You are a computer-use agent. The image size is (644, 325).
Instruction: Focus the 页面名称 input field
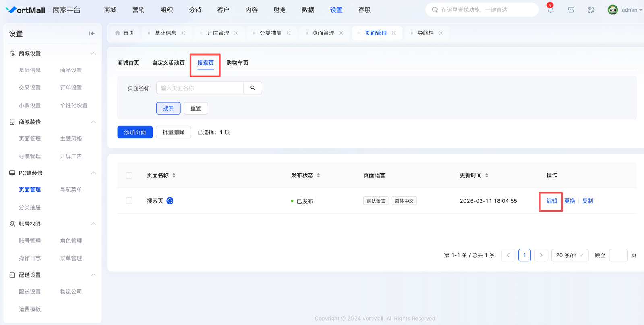coord(200,88)
